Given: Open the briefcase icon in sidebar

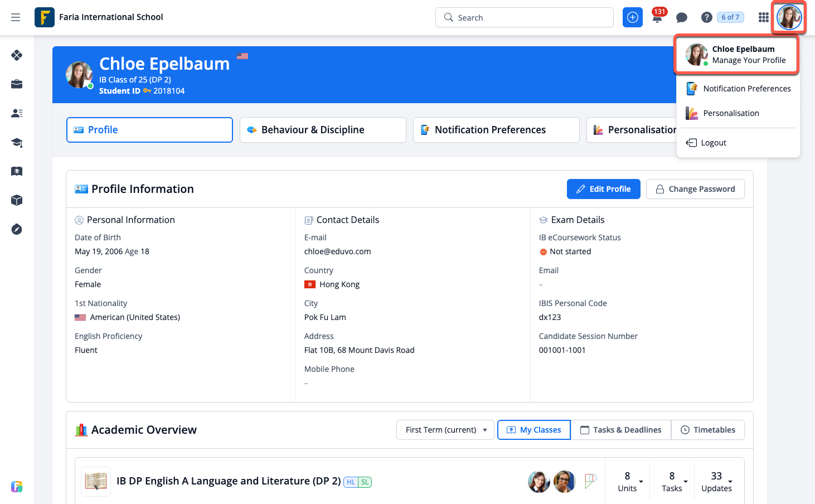Looking at the screenshot, I should [17, 84].
